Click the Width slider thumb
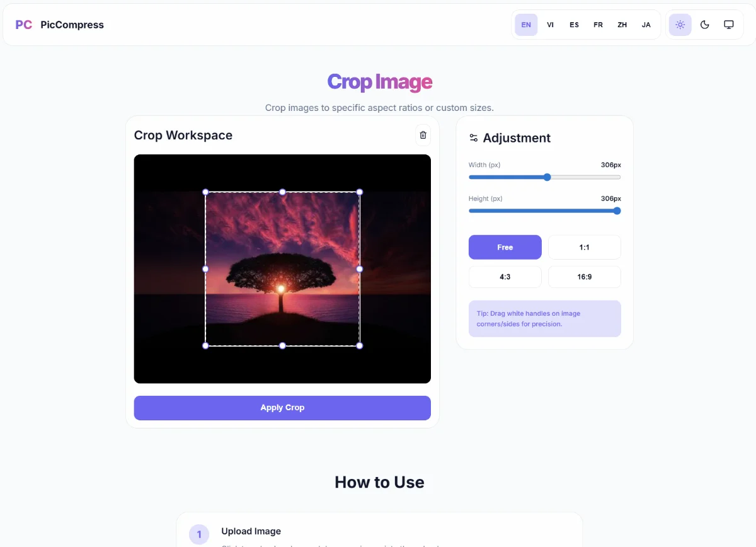 tap(547, 177)
